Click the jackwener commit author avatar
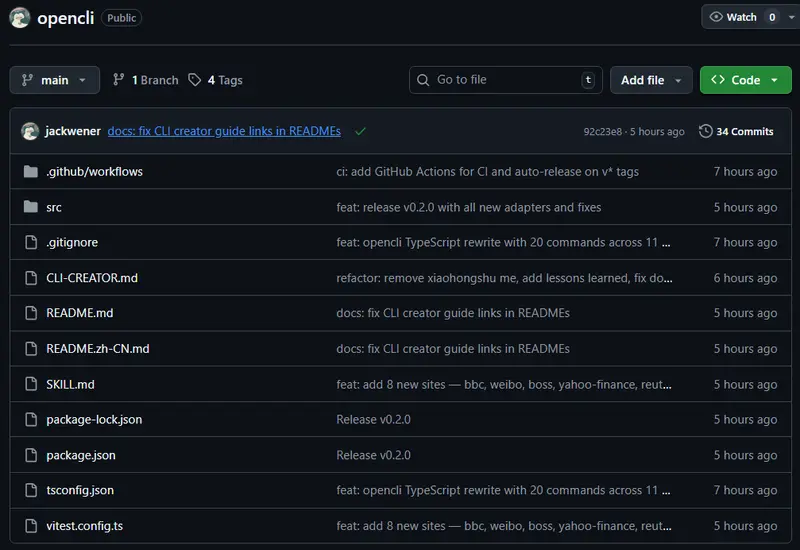 30,131
